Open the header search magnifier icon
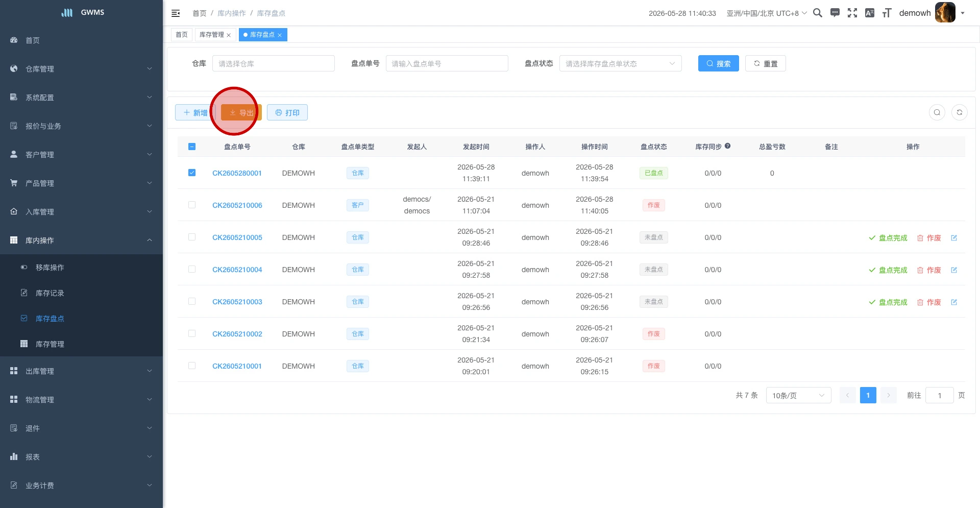Screen dimensions: 980x508 [x=818, y=13]
